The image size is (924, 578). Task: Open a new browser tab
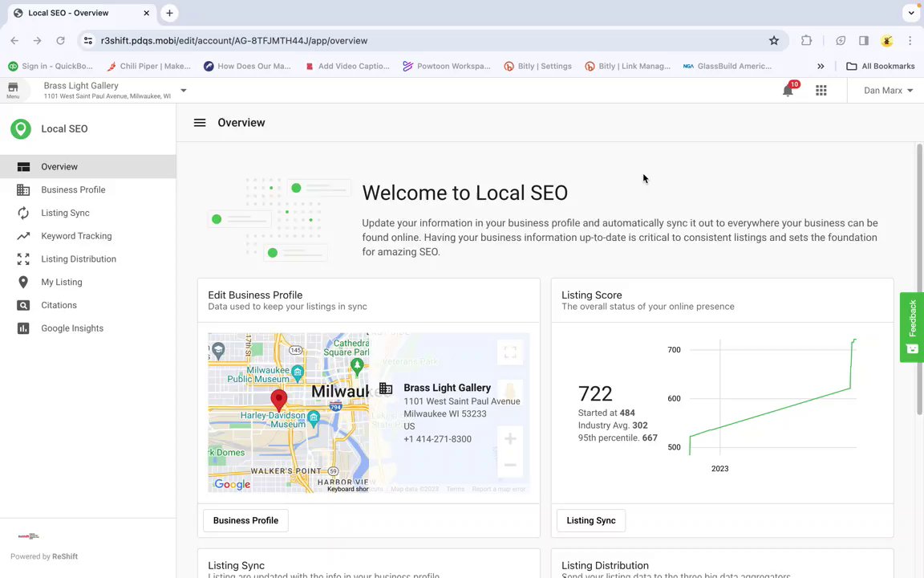169,13
